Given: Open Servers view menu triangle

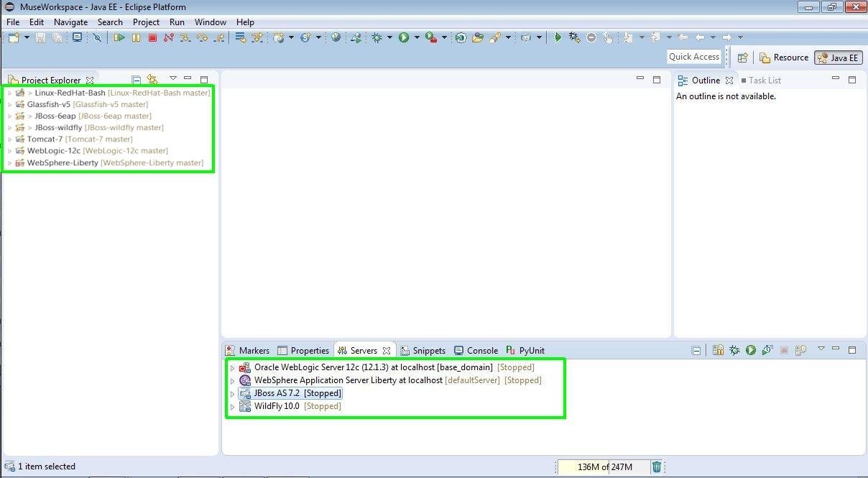Looking at the screenshot, I should pos(821,349).
